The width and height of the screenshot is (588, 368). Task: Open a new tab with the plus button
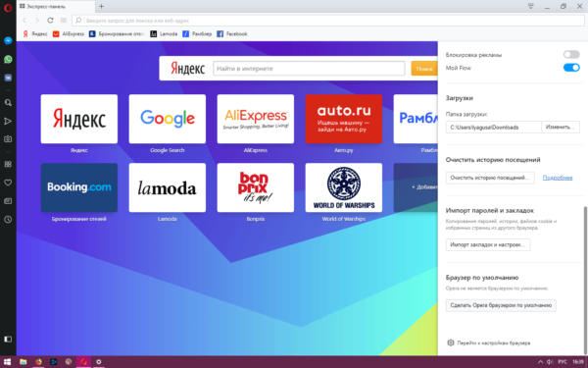pyautogui.click(x=101, y=7)
